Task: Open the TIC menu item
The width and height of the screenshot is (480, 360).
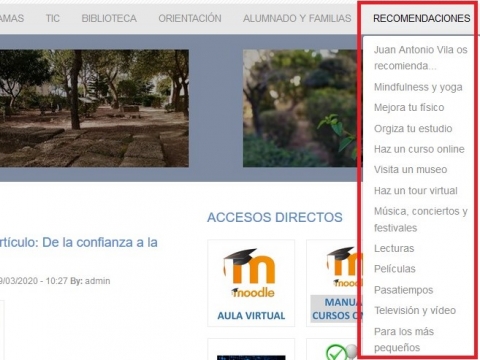Action: (53, 18)
